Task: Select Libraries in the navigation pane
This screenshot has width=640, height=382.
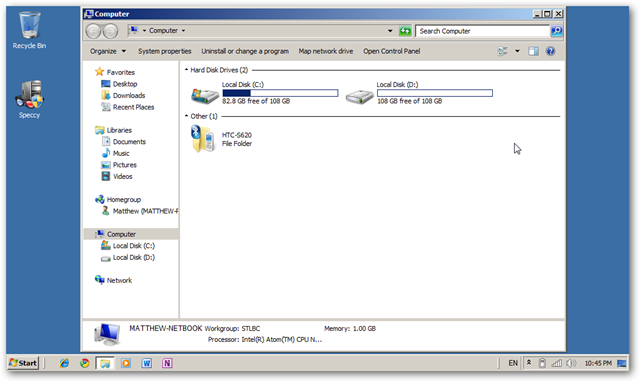Action: tap(119, 130)
